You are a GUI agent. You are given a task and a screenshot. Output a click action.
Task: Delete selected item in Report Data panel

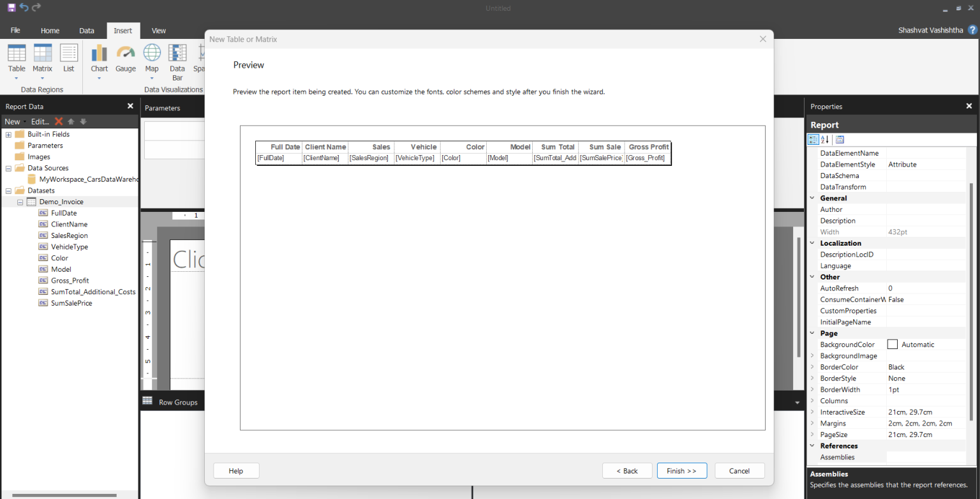tap(59, 121)
